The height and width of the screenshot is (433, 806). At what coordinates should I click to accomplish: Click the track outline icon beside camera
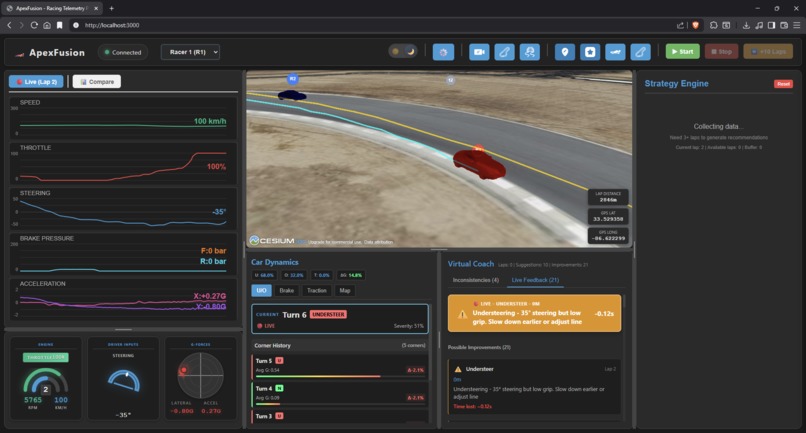(504, 52)
